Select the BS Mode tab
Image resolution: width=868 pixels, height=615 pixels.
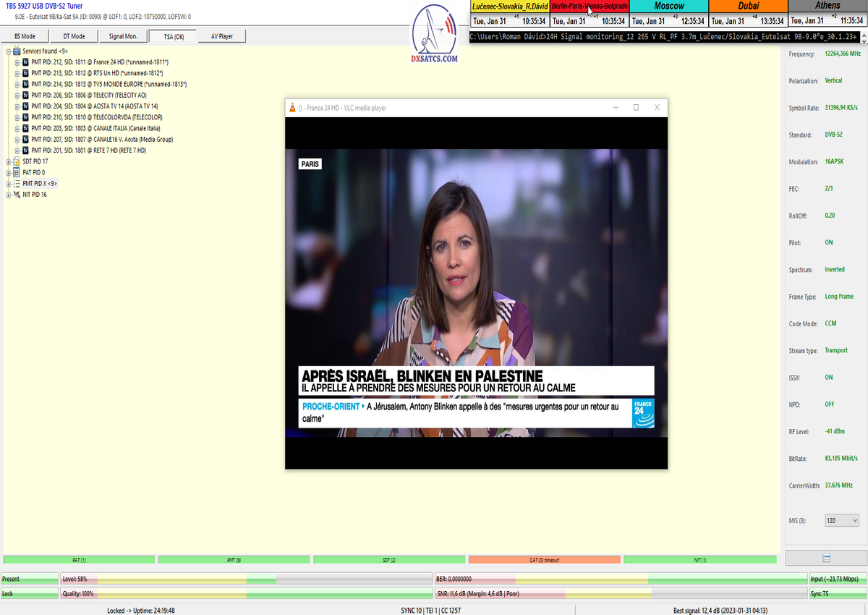(25, 36)
